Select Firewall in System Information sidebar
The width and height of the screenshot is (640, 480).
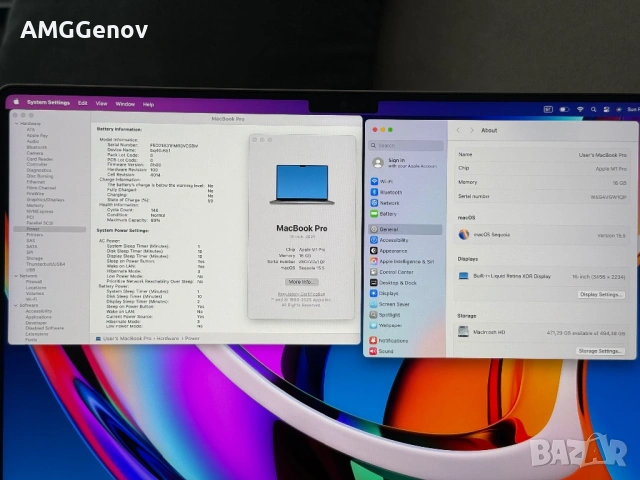34,282
